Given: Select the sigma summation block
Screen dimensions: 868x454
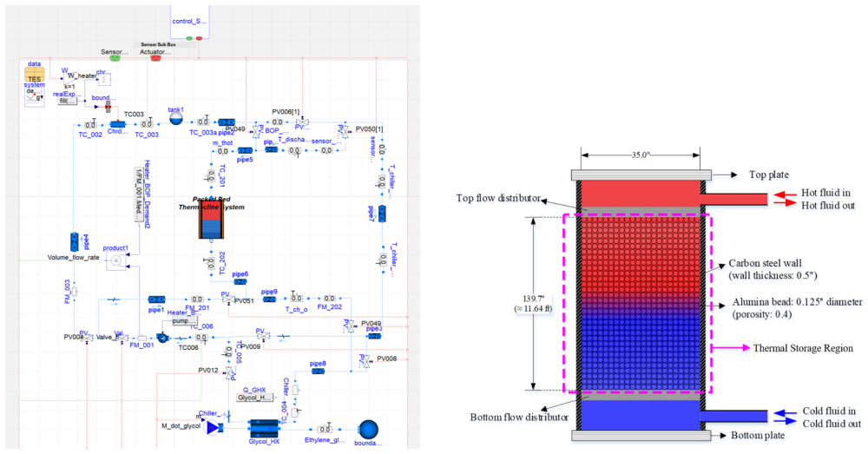Looking at the screenshot, I should click(x=103, y=80).
